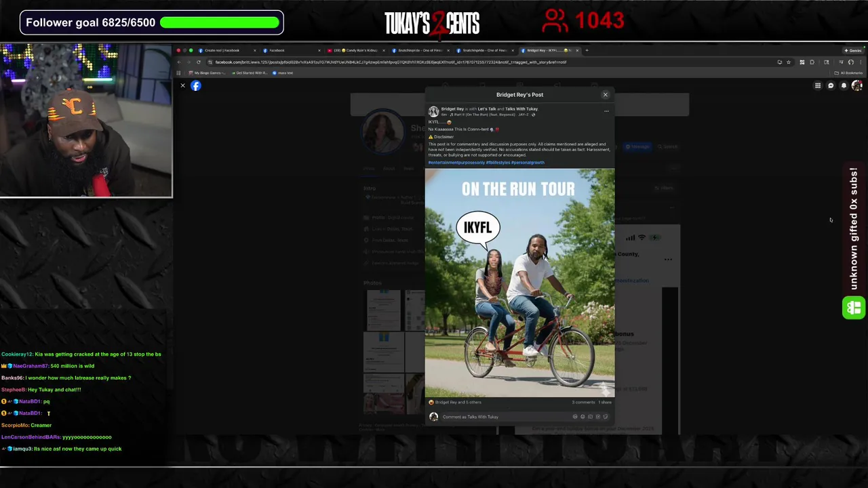Open the Get Started With R... bookmark
Screen dimensions: 868x488
click(250, 73)
